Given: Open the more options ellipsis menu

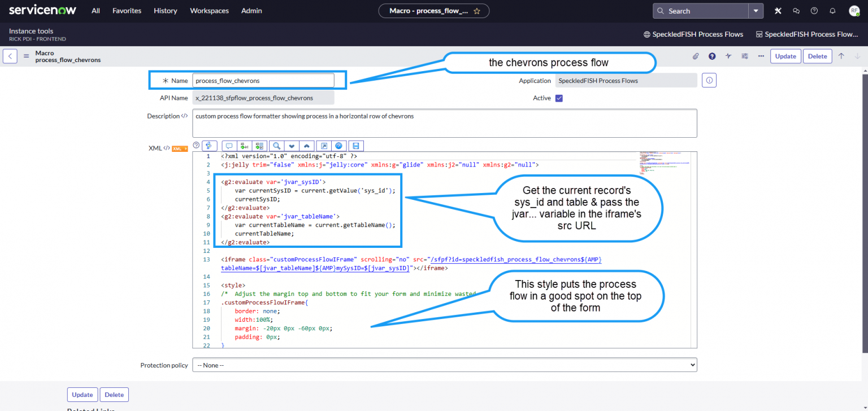Looking at the screenshot, I should coord(761,56).
